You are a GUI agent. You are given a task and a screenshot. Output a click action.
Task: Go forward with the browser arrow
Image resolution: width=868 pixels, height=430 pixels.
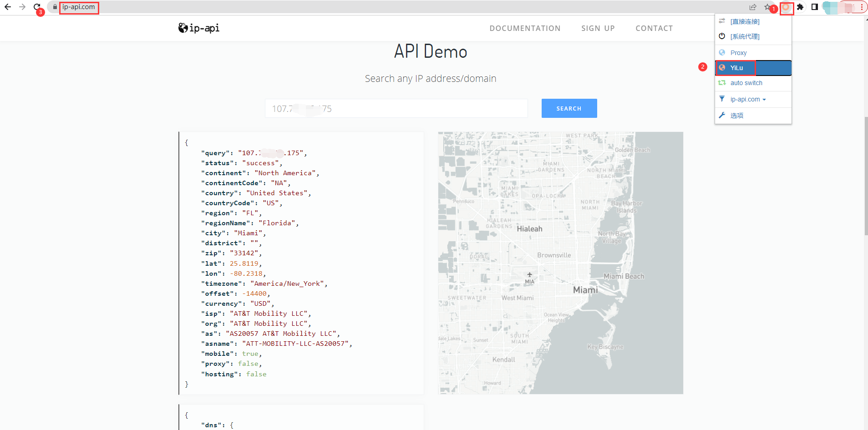[22, 7]
